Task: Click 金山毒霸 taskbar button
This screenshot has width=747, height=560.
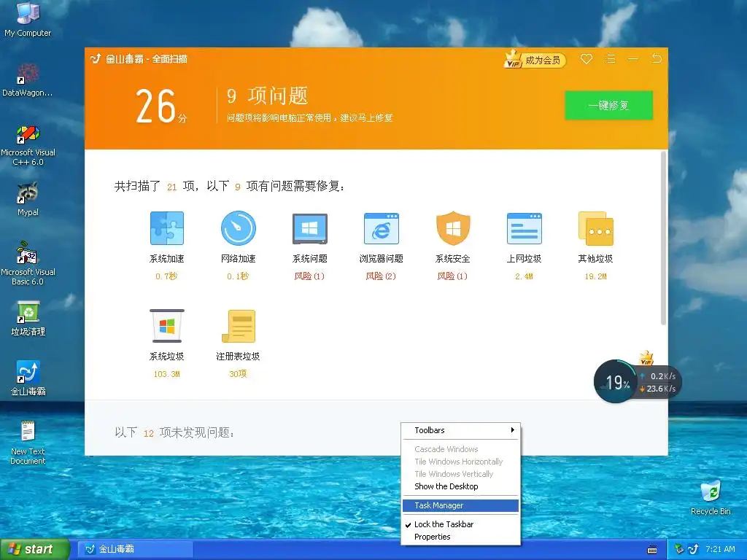Action: click(x=135, y=550)
